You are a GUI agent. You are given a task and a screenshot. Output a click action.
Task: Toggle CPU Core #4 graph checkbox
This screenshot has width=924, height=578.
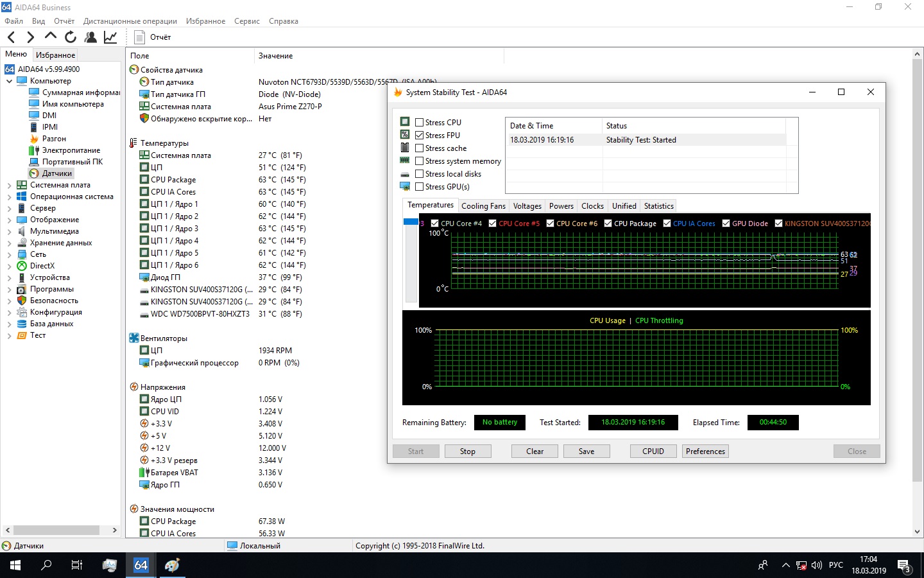point(434,223)
